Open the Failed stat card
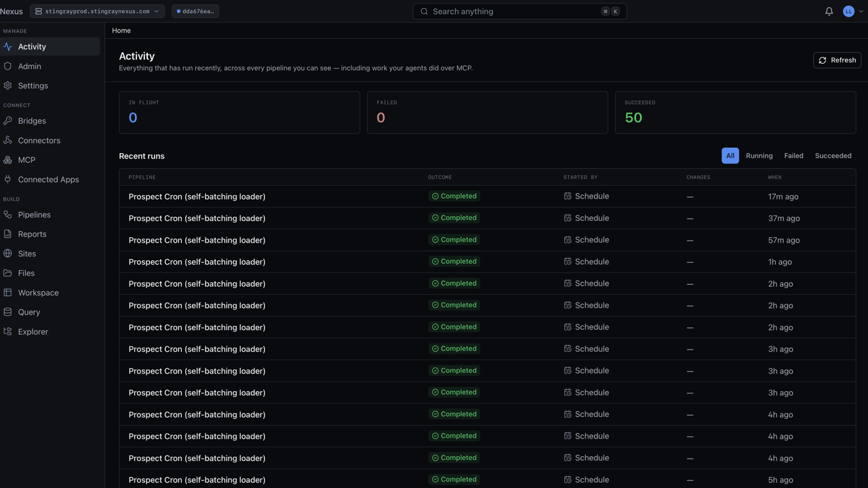Viewport: 868px width, 488px height. pos(488,113)
